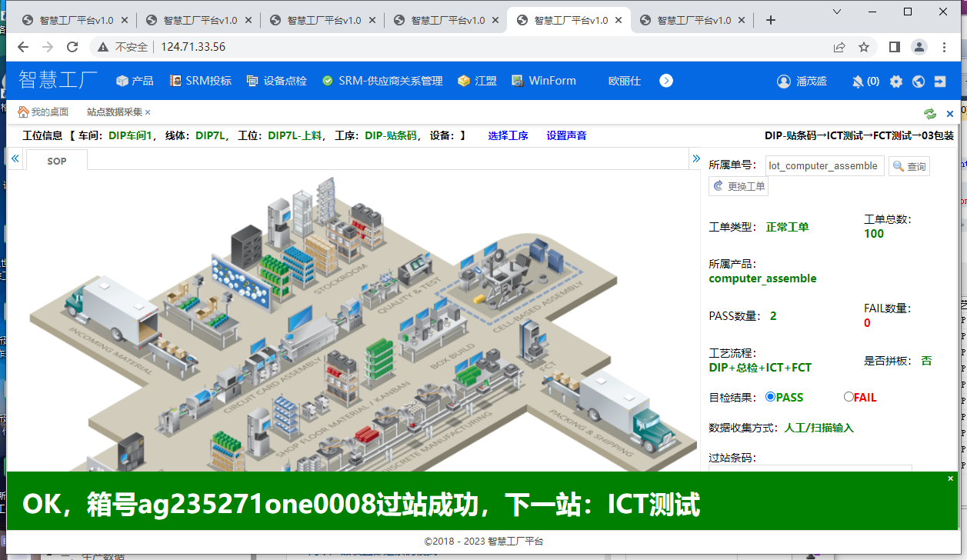The height and width of the screenshot is (560, 967).
Task: Click the 设备点检 navigation item
Action: [276, 81]
